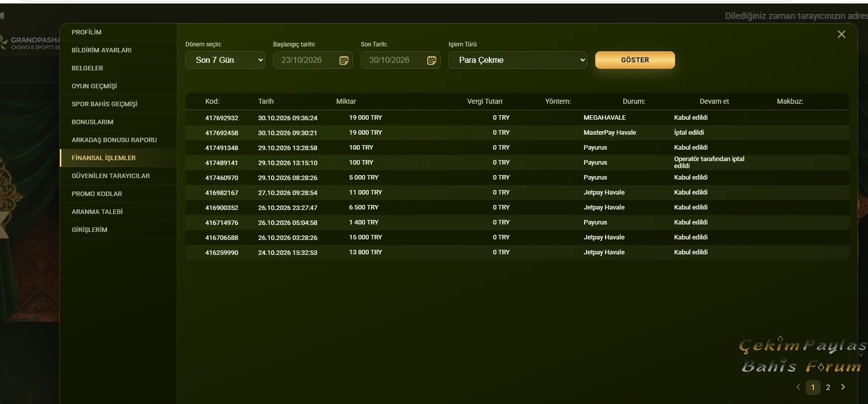Click the end date field 30/10/2026
Viewport: 868px width, 404px height.
coord(401,60)
